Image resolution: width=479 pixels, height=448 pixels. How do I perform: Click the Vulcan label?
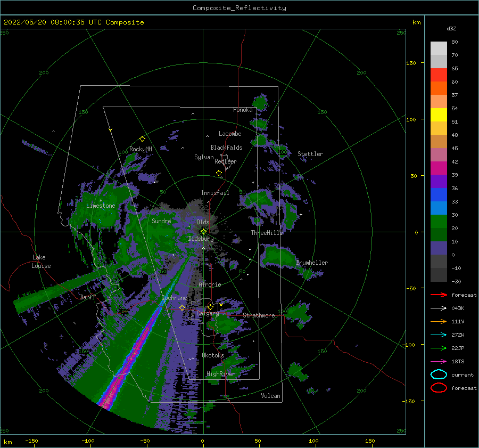click(x=271, y=396)
